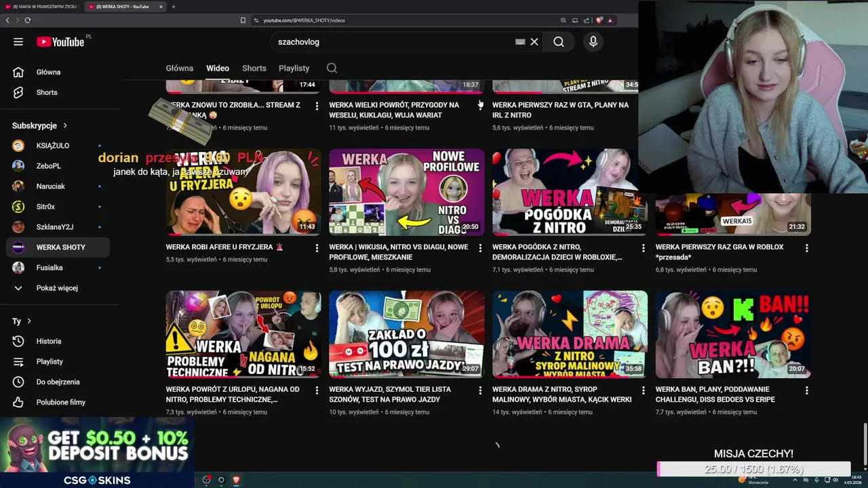The image size is (868, 488).
Task: Open more options for WERKA WIELKI POWRÓT video
Action: tap(480, 106)
